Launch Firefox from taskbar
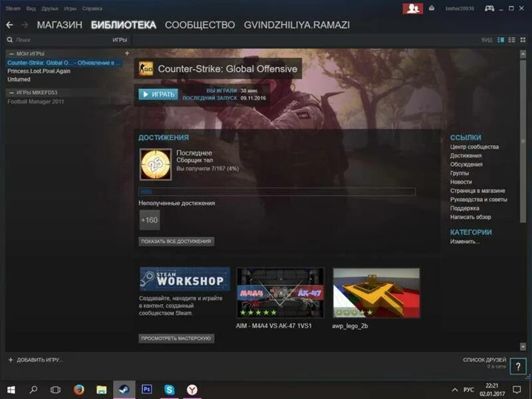 click(78, 390)
